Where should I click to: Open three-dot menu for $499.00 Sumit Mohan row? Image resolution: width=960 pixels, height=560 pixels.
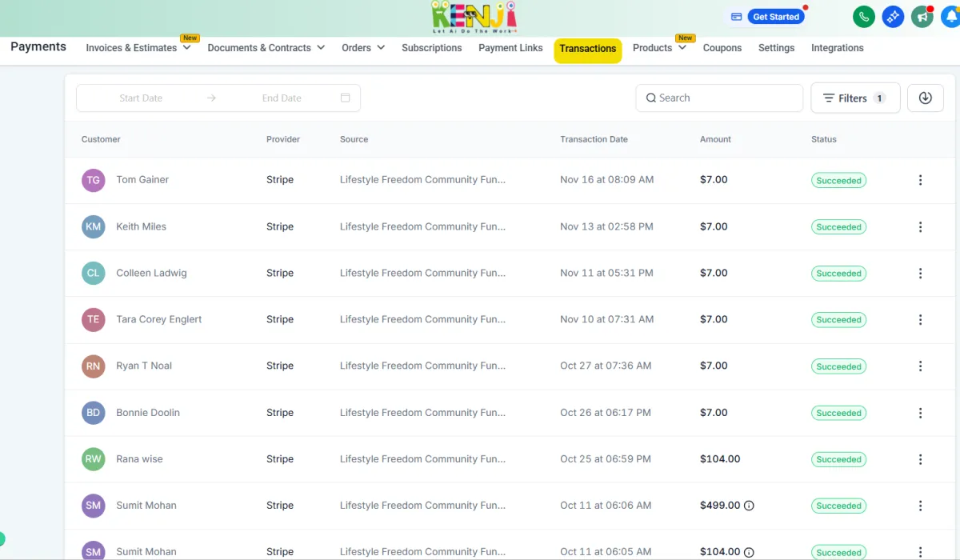tap(920, 506)
